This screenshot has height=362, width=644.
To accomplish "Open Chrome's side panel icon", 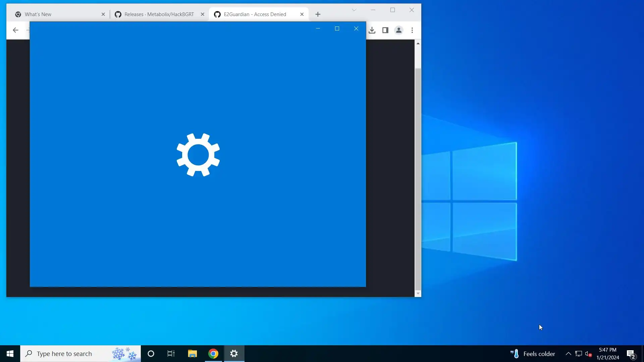I will (385, 30).
